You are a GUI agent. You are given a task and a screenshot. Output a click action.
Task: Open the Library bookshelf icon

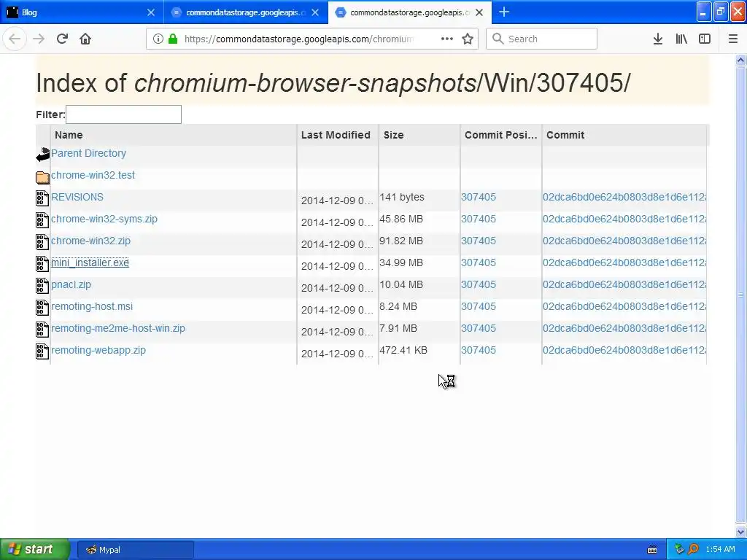coord(681,39)
